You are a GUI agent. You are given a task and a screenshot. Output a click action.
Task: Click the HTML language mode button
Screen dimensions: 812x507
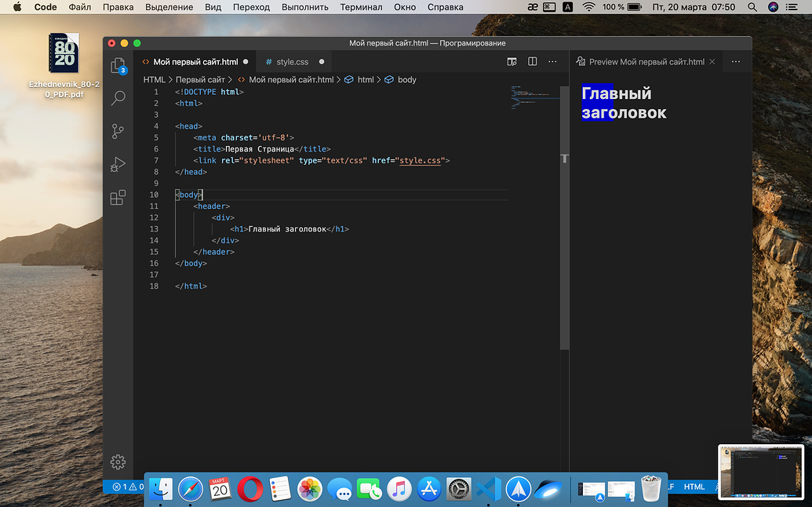(x=694, y=487)
